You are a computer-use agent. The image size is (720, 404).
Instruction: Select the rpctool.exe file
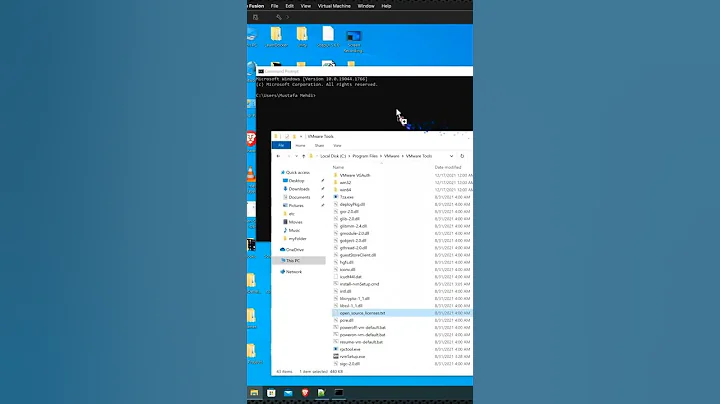pos(350,349)
